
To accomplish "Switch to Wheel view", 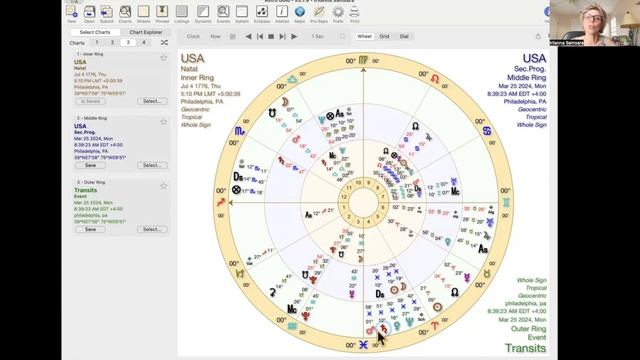I will click(x=364, y=36).
